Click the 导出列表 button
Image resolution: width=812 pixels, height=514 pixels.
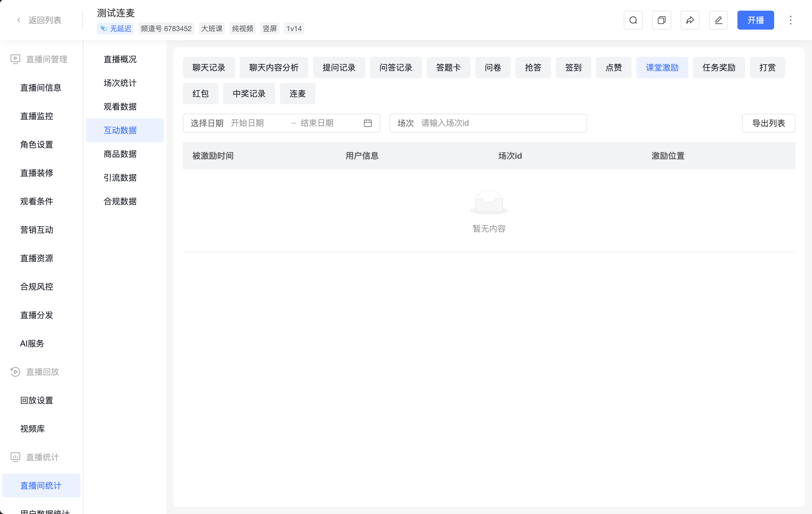[768, 123]
